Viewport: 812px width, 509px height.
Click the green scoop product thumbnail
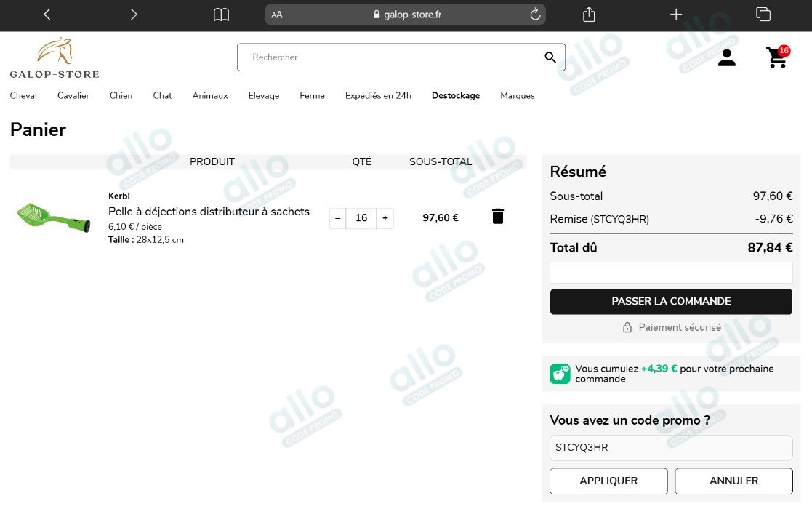tap(53, 217)
